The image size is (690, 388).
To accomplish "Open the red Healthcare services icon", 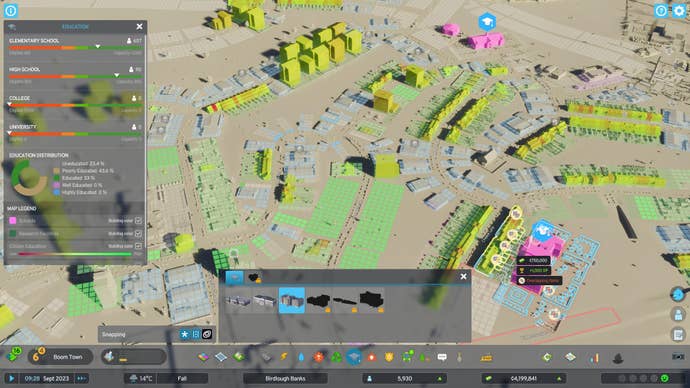I will [319, 357].
